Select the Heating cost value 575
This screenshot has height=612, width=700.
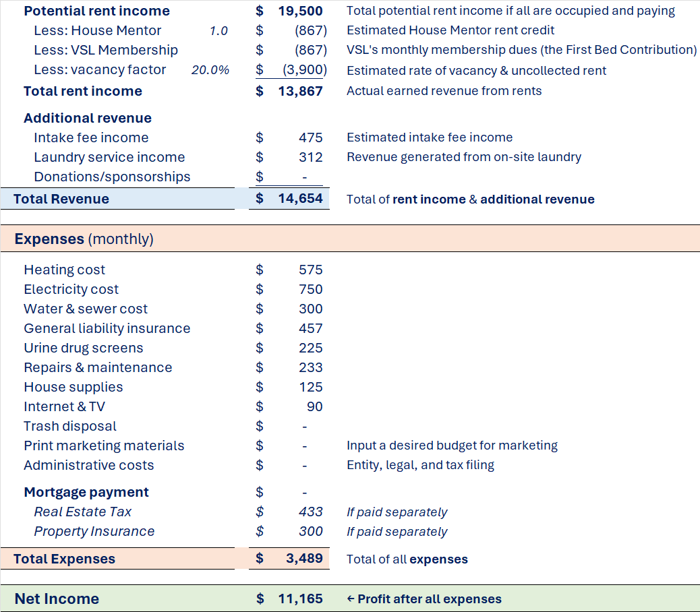click(310, 270)
